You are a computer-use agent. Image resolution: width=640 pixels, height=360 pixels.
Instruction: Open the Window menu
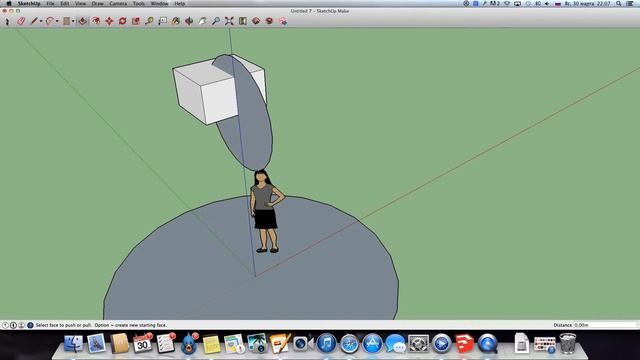160,4
